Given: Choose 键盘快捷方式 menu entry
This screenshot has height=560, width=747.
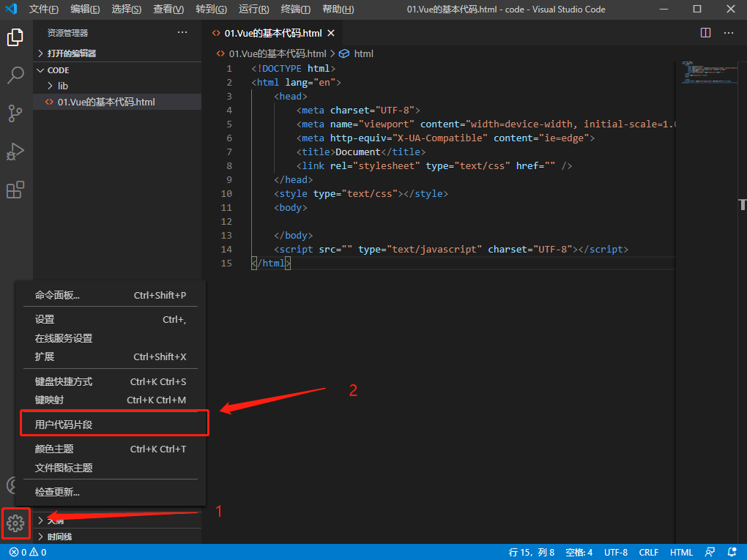Looking at the screenshot, I should [111, 381].
